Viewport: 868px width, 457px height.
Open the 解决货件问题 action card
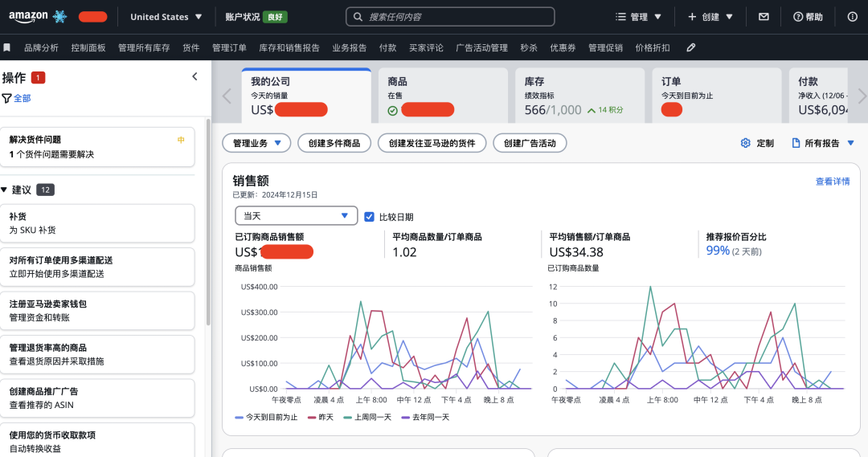click(97, 147)
